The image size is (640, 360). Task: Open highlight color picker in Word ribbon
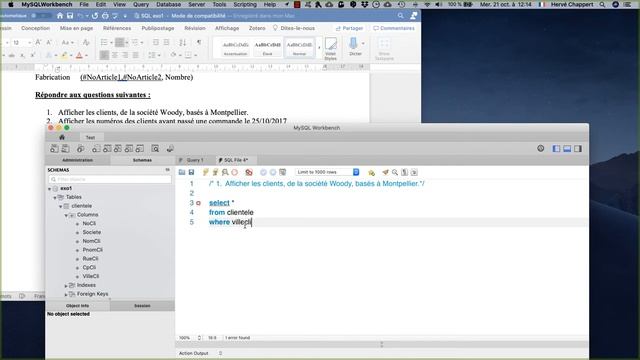[x=64, y=55]
